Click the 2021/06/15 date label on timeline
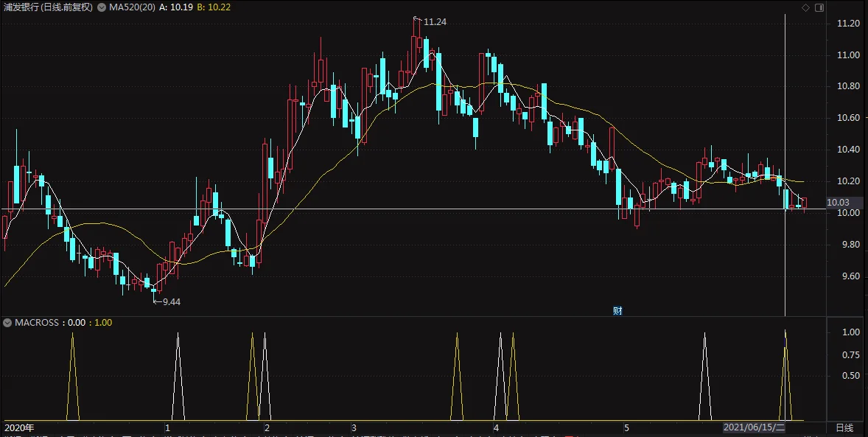Viewport: 868px width, 437px height. click(x=754, y=427)
